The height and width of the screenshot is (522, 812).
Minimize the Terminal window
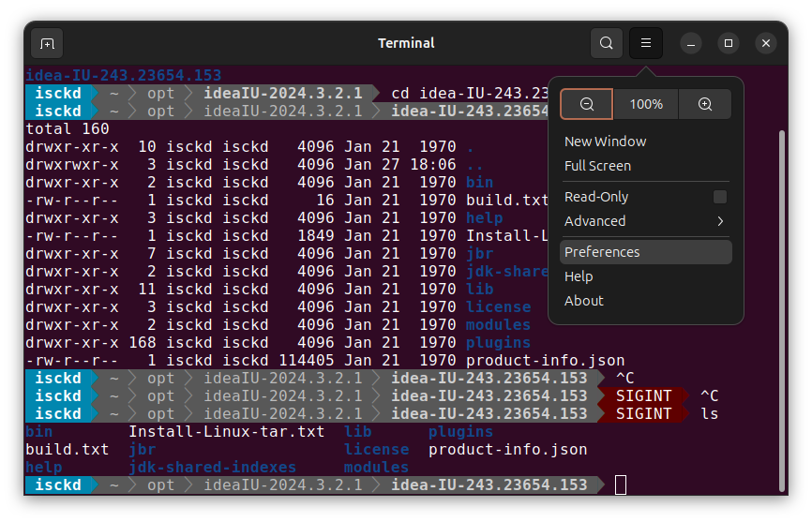coord(691,43)
